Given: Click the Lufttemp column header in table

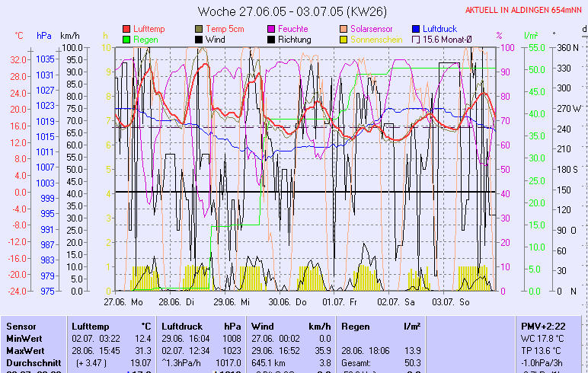Looking at the screenshot, I should [x=90, y=326].
